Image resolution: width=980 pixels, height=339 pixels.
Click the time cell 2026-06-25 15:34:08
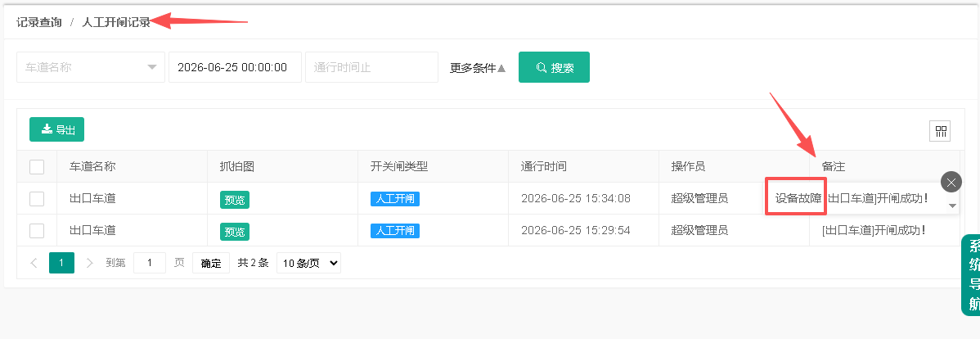(576, 199)
